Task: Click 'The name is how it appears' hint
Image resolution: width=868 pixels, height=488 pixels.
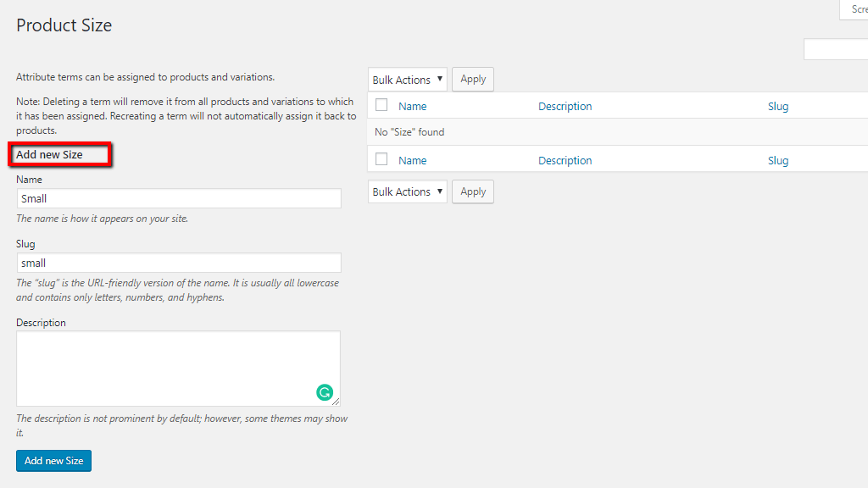Action: [102, 219]
